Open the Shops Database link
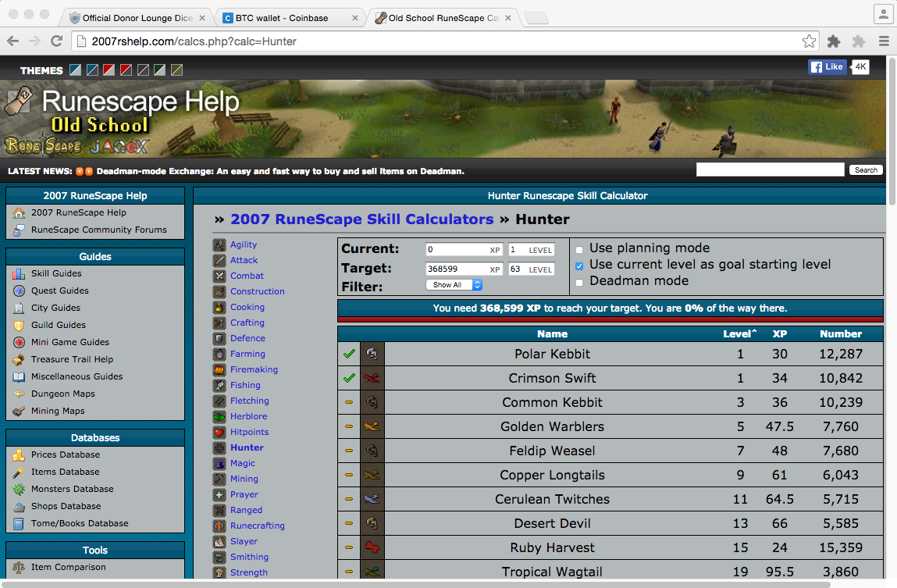 click(x=66, y=506)
